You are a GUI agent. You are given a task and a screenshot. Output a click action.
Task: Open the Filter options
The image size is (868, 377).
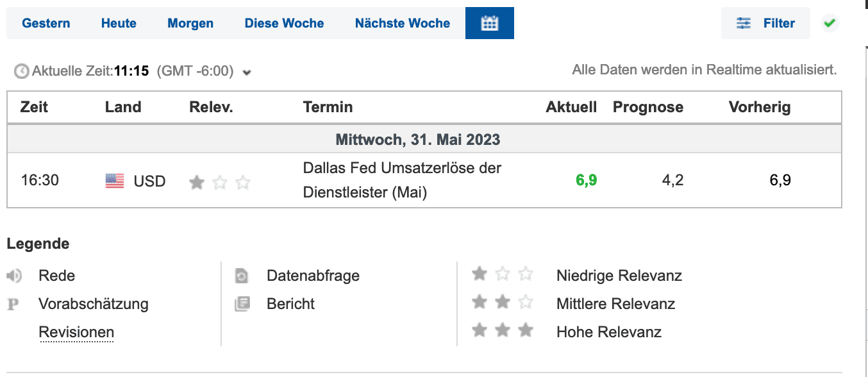point(765,24)
